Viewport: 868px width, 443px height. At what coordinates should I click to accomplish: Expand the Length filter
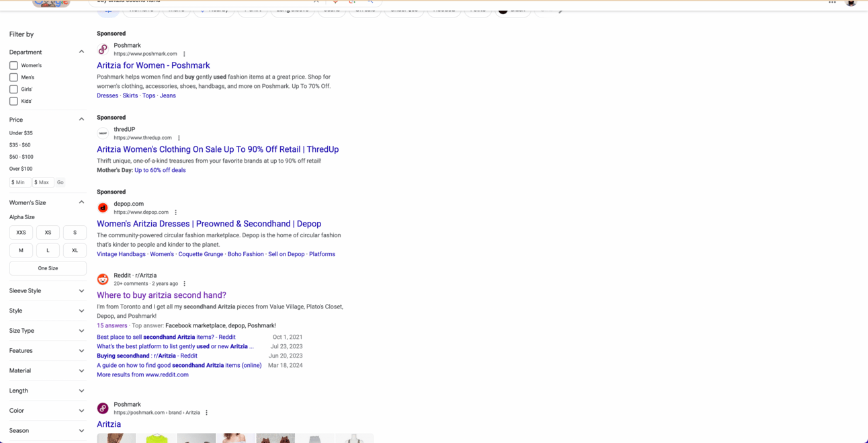(x=81, y=391)
